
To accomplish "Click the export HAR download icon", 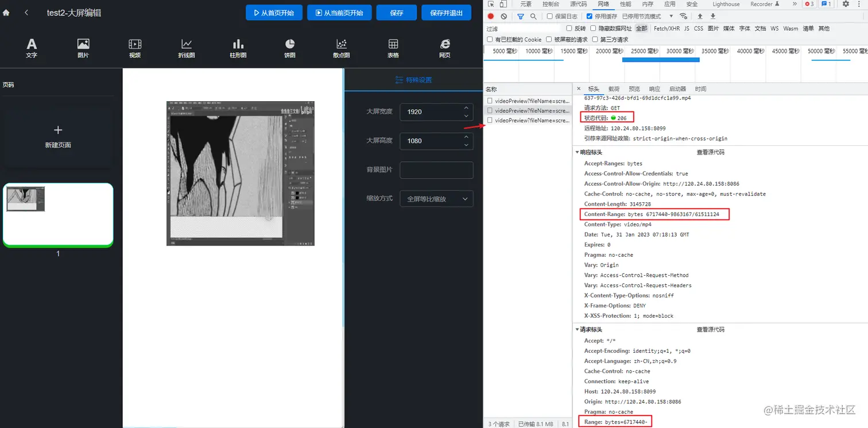I will [713, 16].
